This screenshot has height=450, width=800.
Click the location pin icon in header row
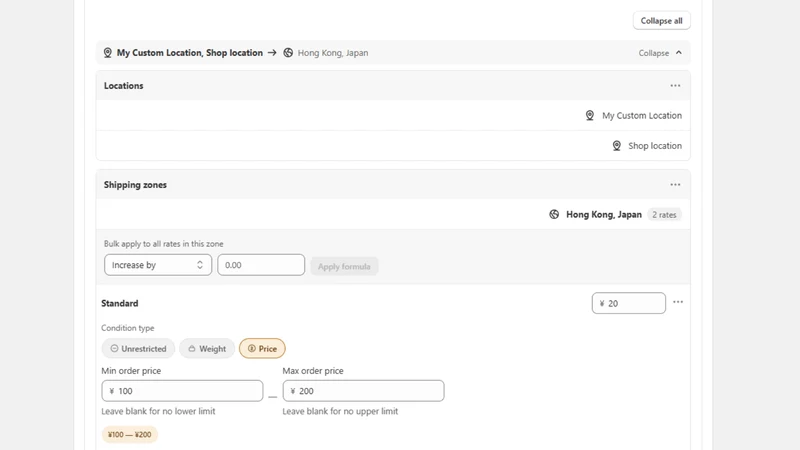107,53
